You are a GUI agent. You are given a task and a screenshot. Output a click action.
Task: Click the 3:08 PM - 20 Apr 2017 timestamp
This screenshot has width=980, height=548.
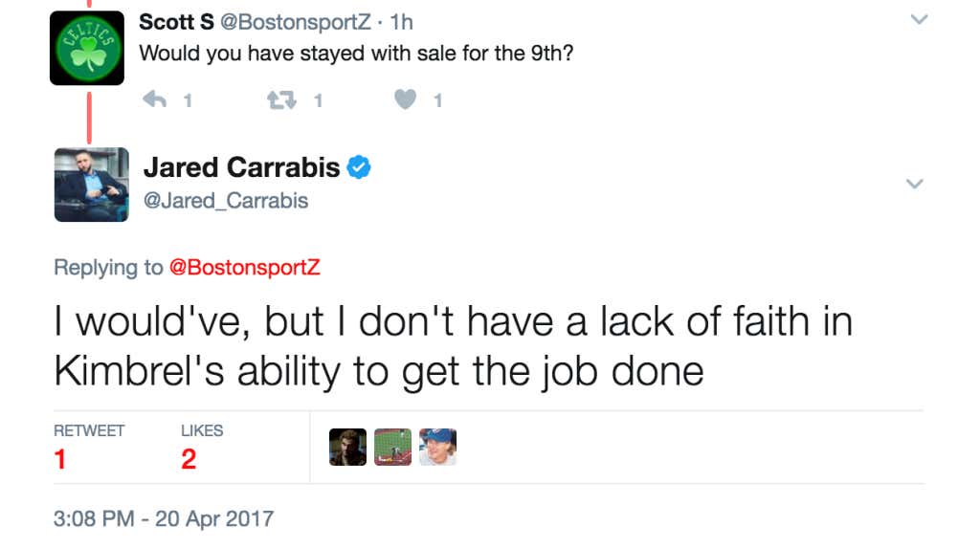[x=164, y=518]
